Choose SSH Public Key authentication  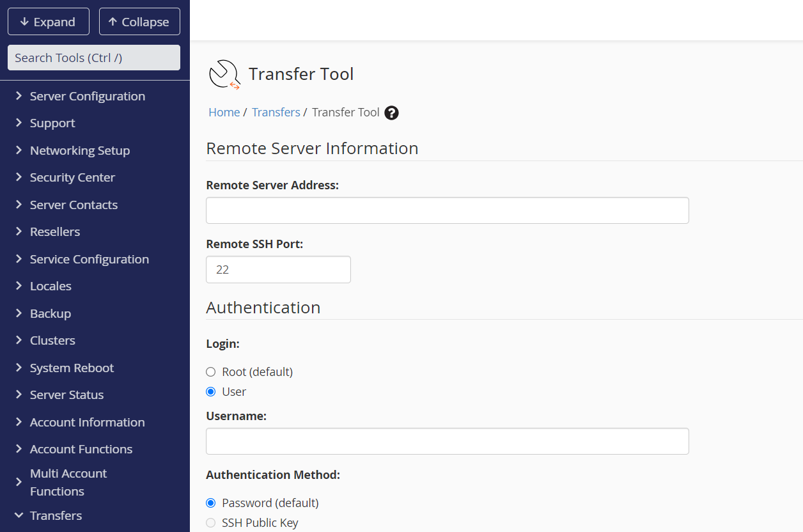211,523
